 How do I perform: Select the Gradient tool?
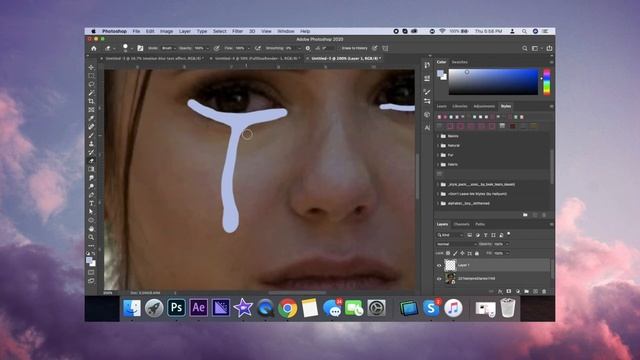tap(91, 169)
